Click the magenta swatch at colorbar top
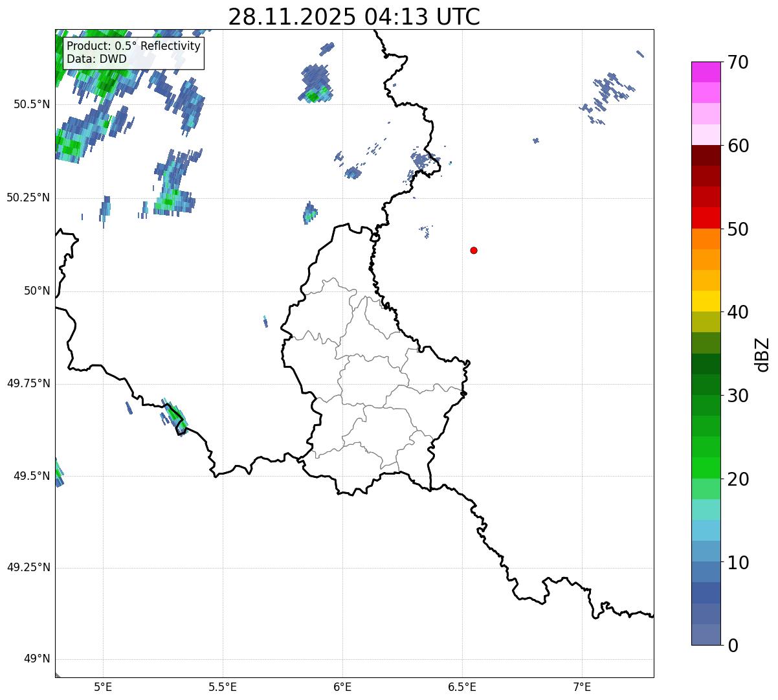Screen dimensions: 778x700 [x=706, y=72]
